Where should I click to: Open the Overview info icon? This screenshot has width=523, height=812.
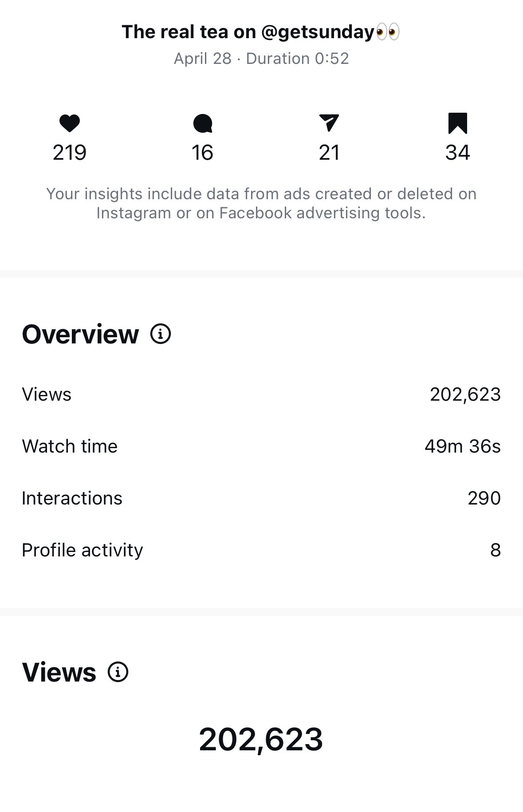click(161, 334)
